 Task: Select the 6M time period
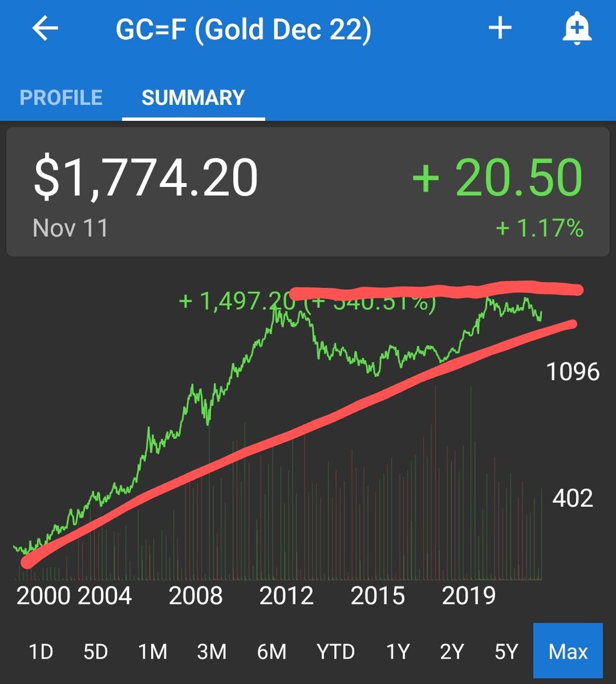click(271, 651)
